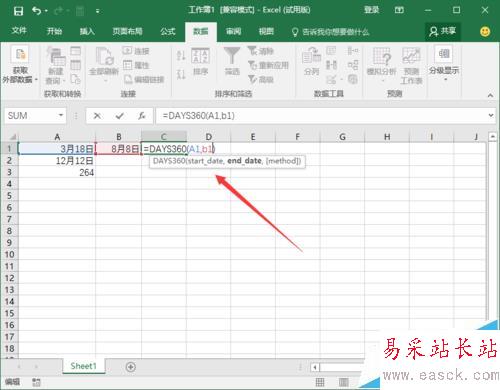
Task: Select the Sheet1 worksheet tab
Action: click(83, 366)
